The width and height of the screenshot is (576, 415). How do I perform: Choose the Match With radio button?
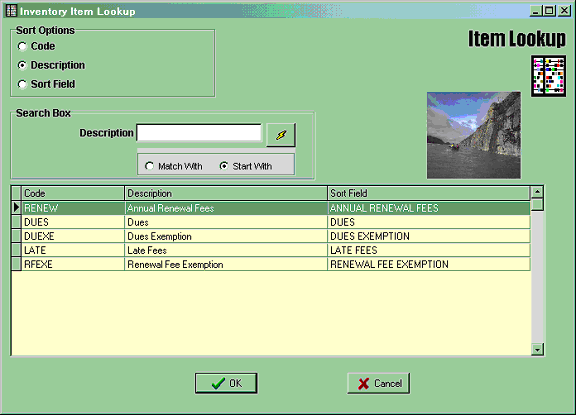pyautogui.click(x=149, y=166)
